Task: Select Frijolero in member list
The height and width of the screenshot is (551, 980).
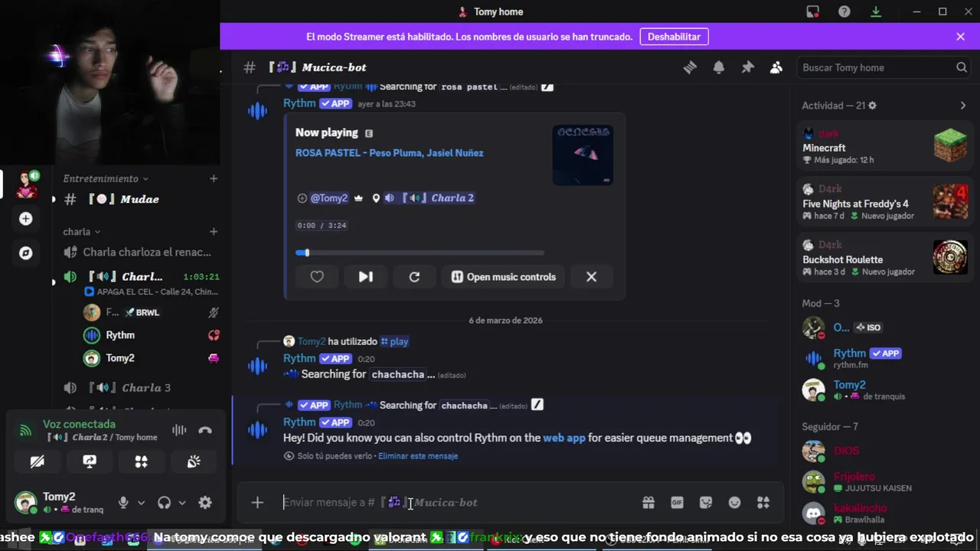Action: coord(884,481)
